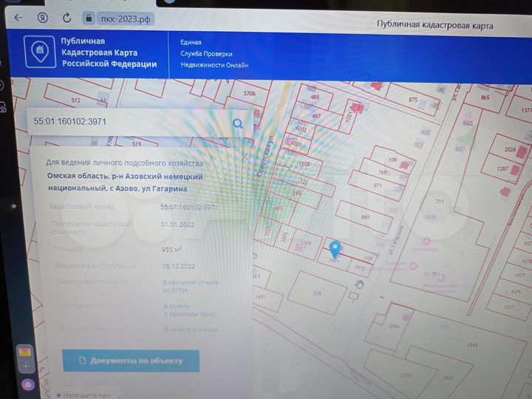
Task: Select parcel 1021 on map
Action: (349, 117)
